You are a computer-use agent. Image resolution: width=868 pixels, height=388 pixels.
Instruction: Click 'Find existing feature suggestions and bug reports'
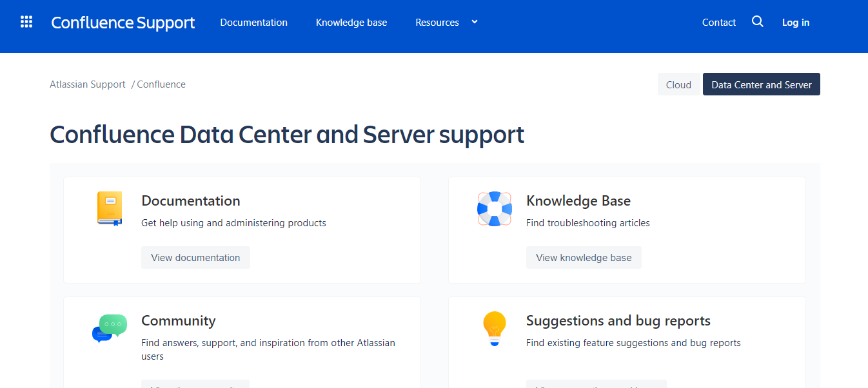(633, 343)
